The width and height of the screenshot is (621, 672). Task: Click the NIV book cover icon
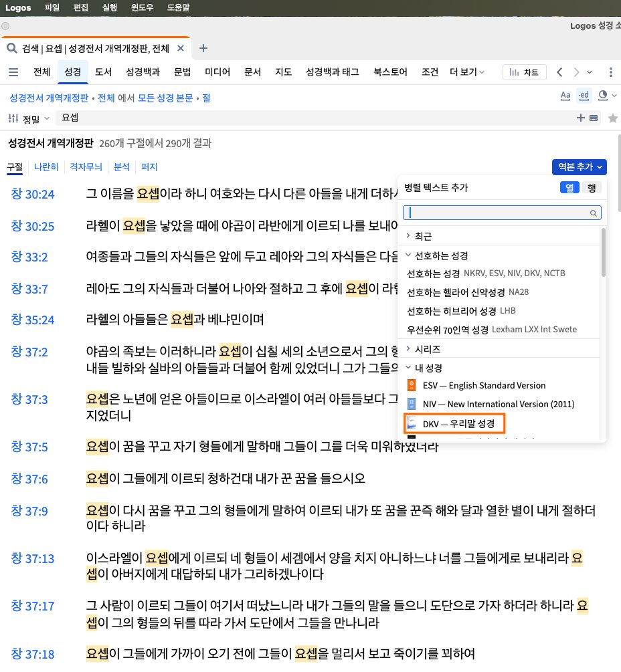(412, 404)
